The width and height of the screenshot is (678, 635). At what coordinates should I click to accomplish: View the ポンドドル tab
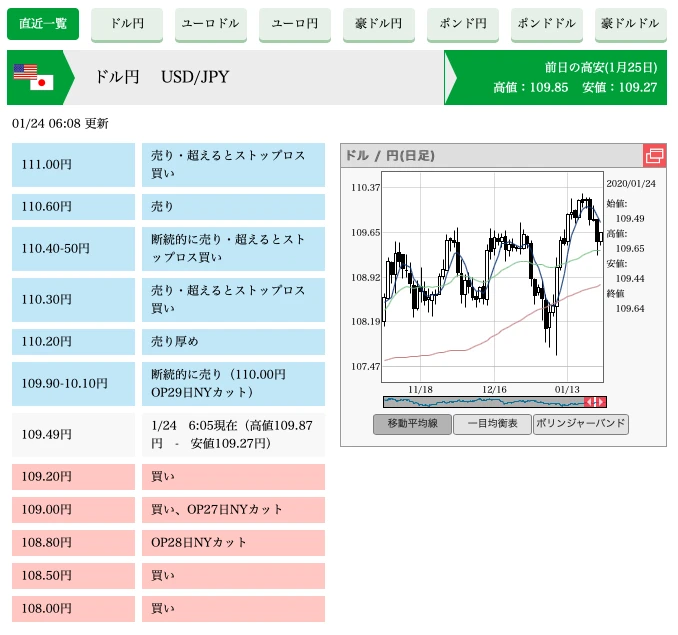click(x=547, y=24)
